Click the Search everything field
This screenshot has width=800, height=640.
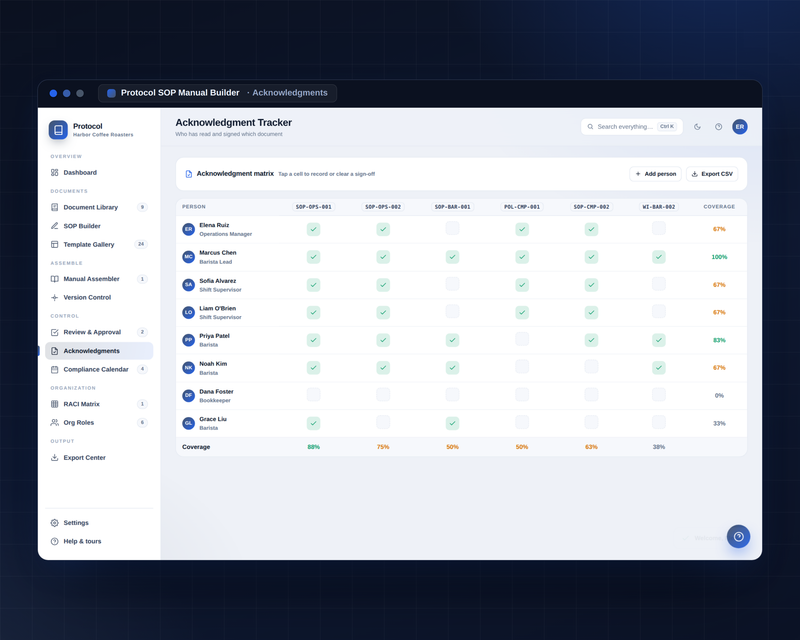632,127
